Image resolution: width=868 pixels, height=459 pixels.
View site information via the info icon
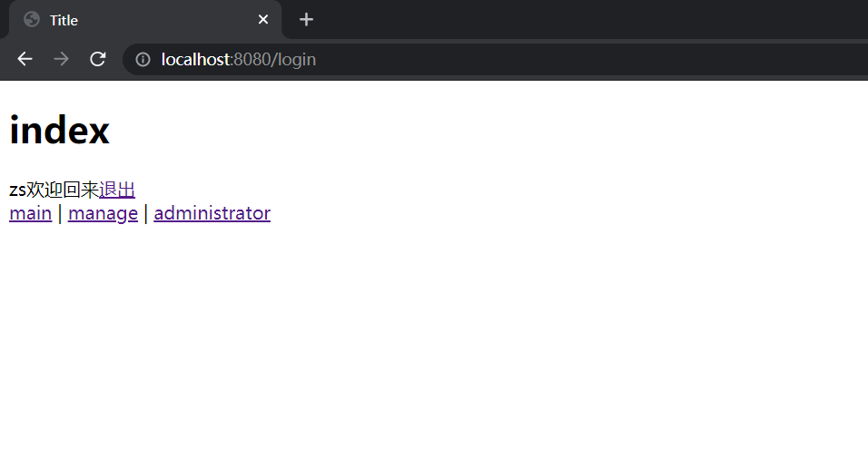point(143,59)
